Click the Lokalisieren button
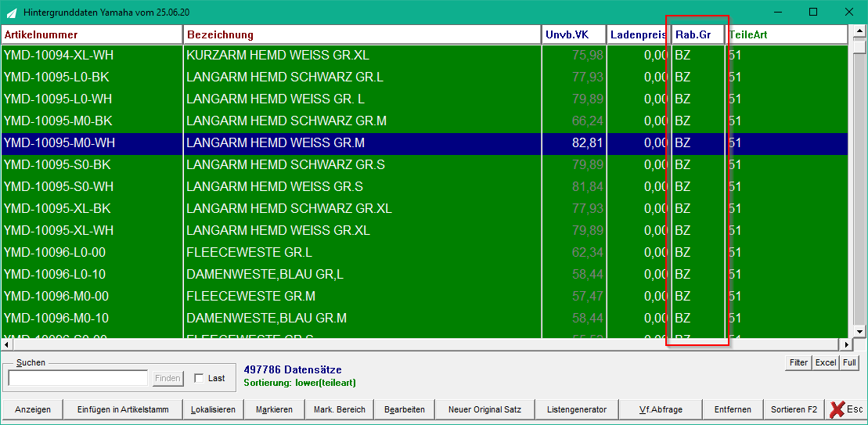Image resolution: width=868 pixels, height=425 pixels. coord(213,409)
